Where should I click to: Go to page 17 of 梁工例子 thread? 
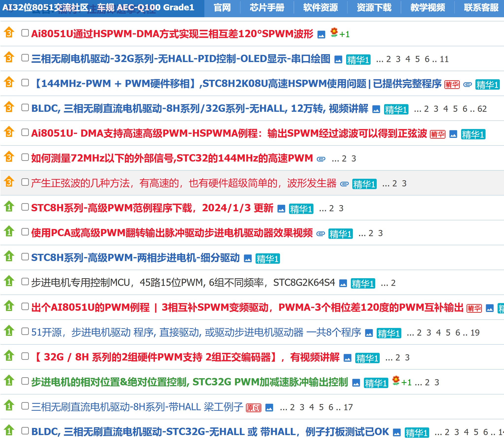(348, 407)
